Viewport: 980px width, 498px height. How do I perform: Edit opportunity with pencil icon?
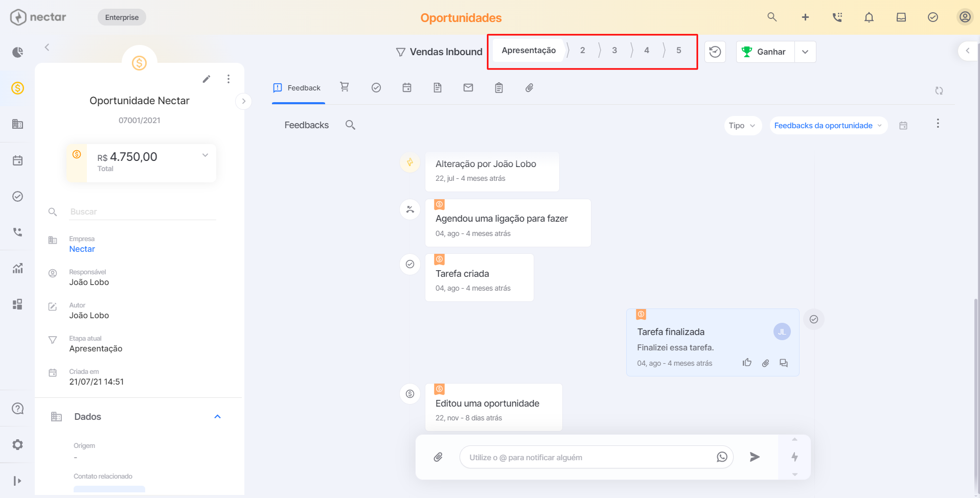click(206, 79)
